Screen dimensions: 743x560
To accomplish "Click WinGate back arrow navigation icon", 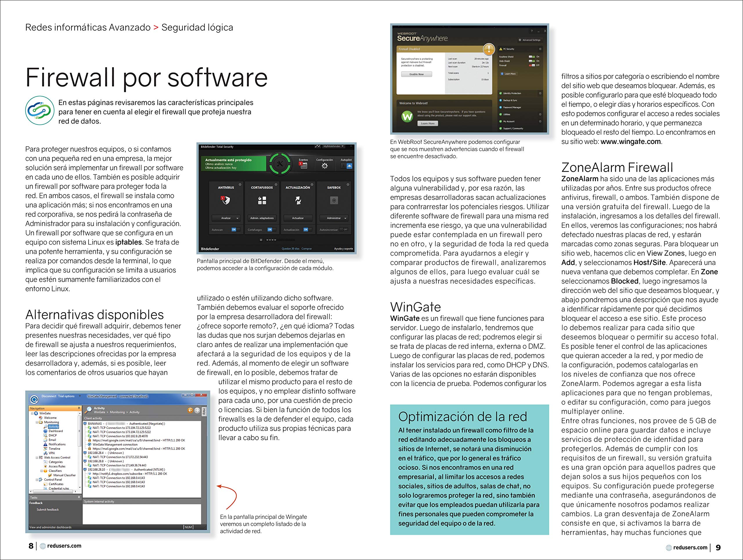I will (190, 410).
